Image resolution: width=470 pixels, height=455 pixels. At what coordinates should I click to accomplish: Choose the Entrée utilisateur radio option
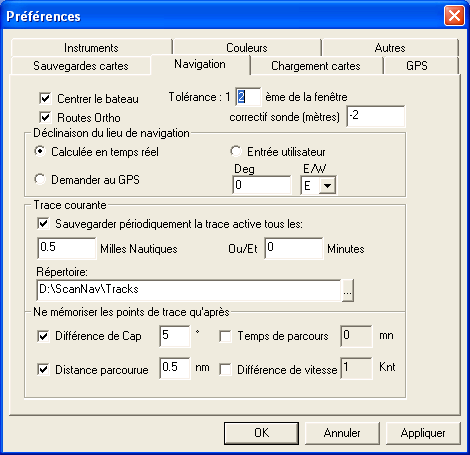(x=236, y=151)
